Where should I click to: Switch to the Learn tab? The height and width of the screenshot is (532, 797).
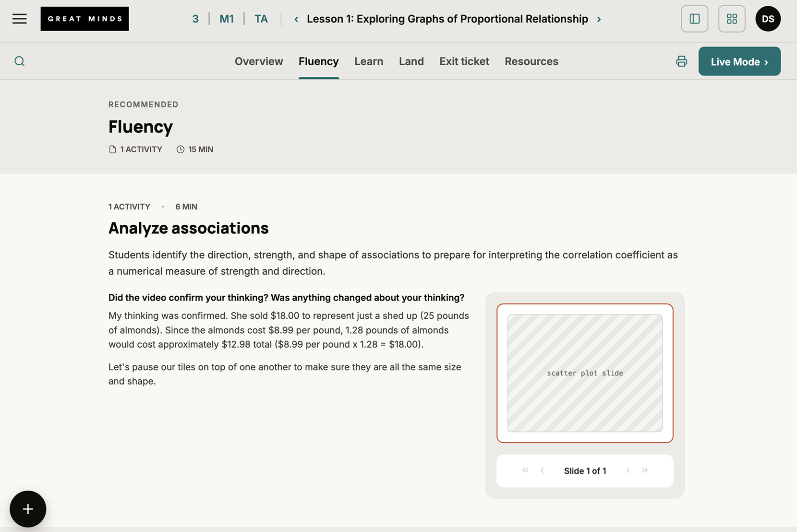pos(369,61)
